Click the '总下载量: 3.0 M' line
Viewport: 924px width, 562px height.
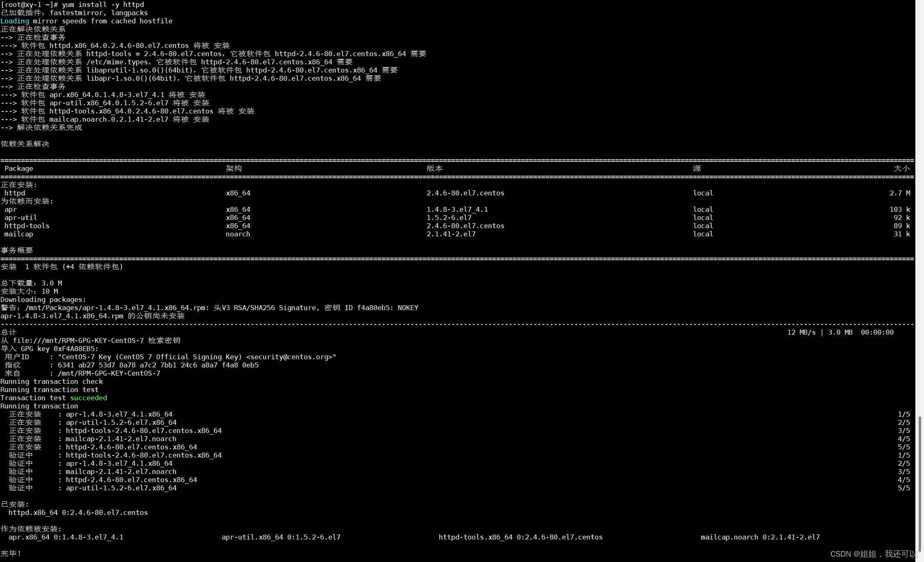[32, 283]
